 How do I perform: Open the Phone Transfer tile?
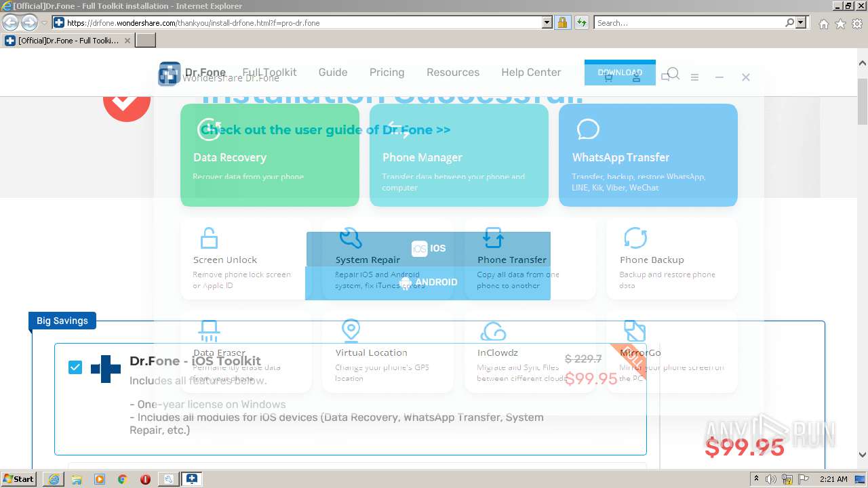tap(530, 259)
